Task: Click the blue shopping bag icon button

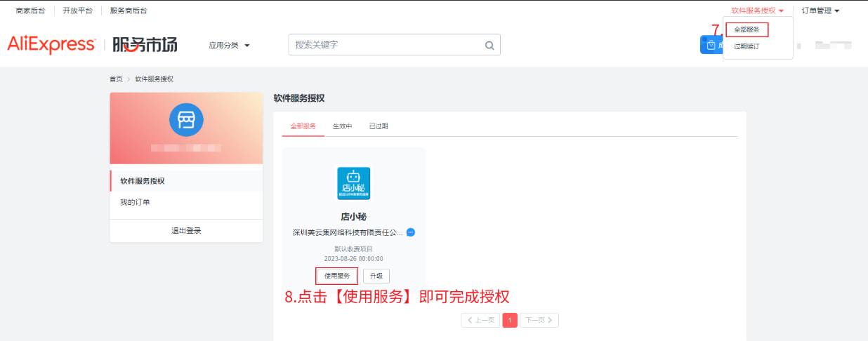Action: [711, 45]
